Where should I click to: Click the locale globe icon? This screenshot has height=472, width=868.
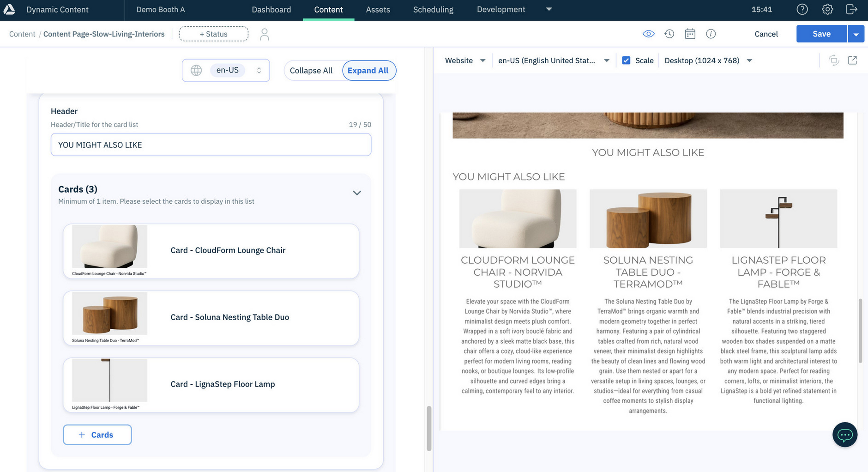pyautogui.click(x=196, y=70)
